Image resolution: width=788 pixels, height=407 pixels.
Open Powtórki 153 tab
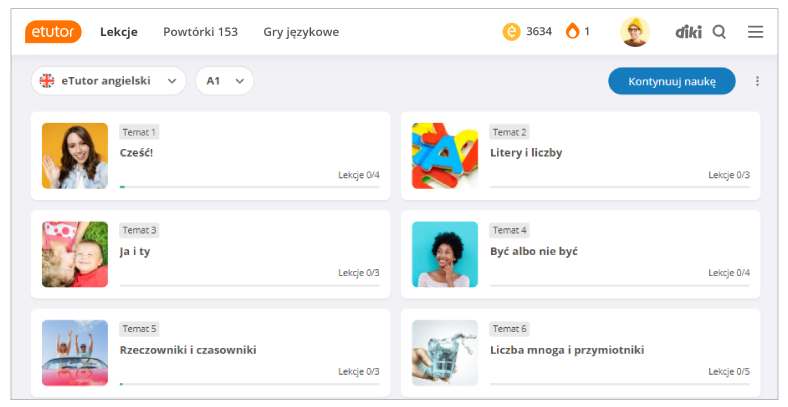click(x=201, y=32)
